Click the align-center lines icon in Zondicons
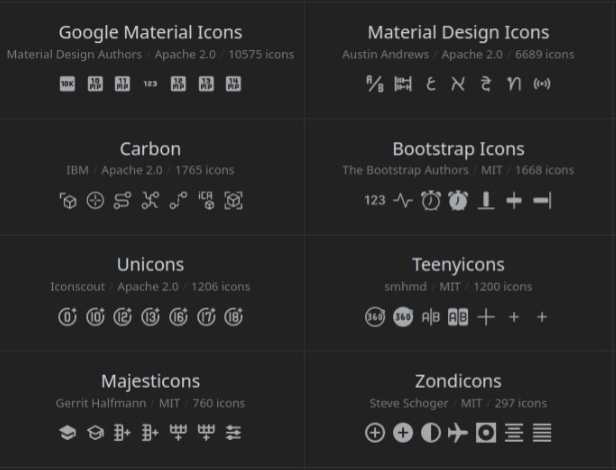Screen dimensions: 616x470 [x=514, y=433]
